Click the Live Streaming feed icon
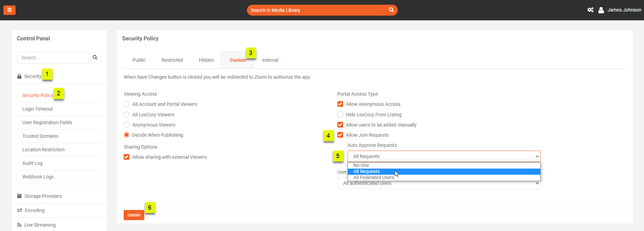644x231 pixels. tap(19, 225)
